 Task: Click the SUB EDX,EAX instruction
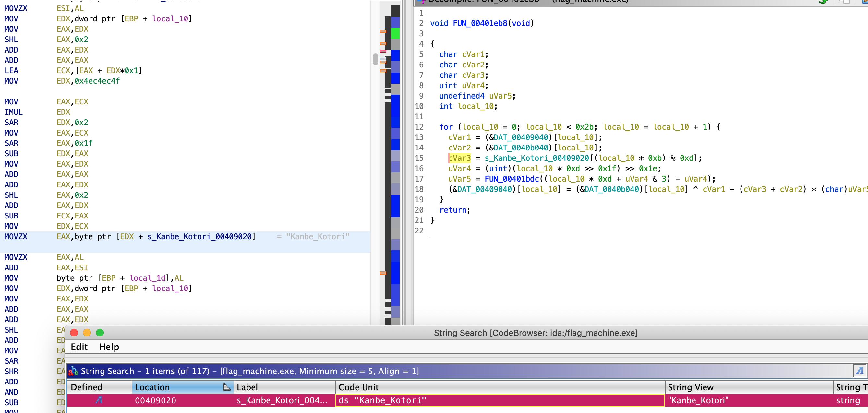pyautogui.click(x=46, y=154)
